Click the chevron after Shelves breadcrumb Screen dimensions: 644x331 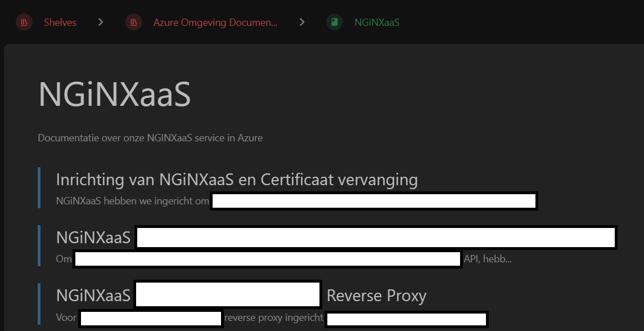click(x=101, y=22)
